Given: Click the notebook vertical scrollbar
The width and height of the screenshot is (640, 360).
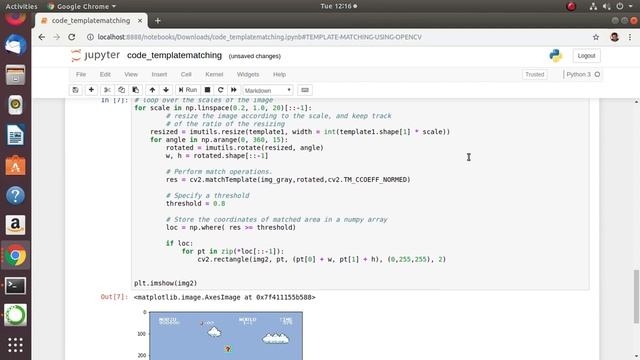Looking at the screenshot, I should (x=636, y=296).
